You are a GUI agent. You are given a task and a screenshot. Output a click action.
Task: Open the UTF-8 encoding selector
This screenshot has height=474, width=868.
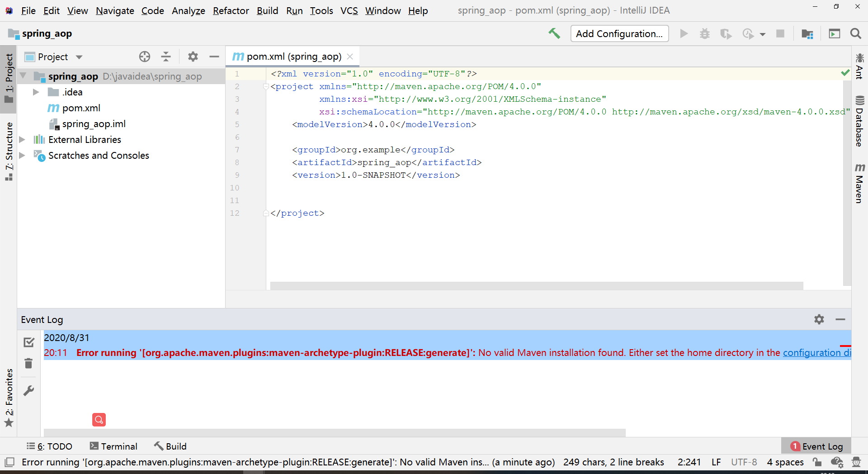[744, 462]
